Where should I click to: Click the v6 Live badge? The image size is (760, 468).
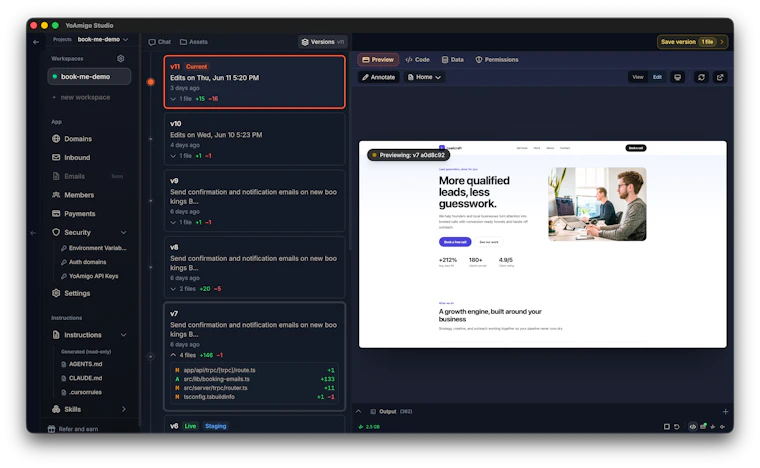(x=190, y=426)
